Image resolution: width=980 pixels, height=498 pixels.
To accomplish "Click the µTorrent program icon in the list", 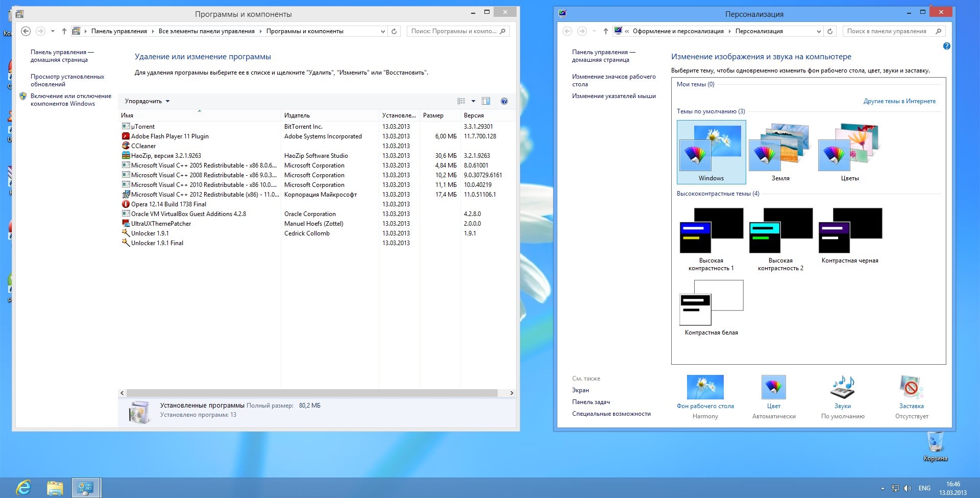I will click(x=126, y=126).
